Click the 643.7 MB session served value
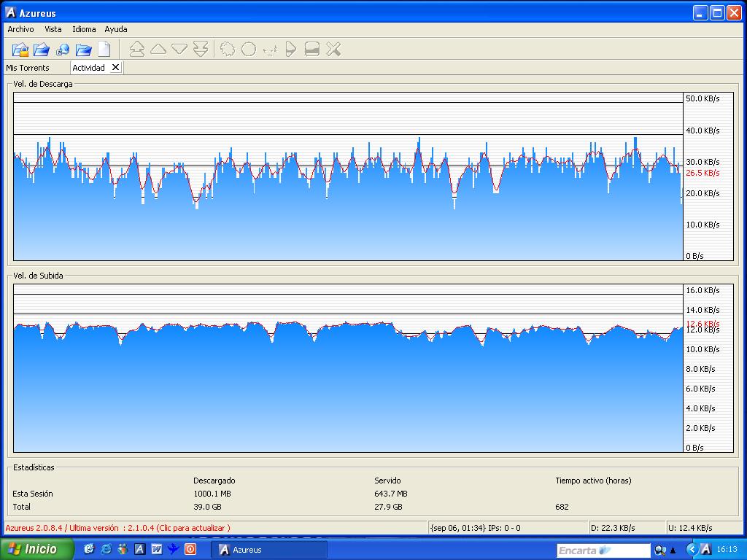The height and width of the screenshot is (560, 747). click(391, 494)
